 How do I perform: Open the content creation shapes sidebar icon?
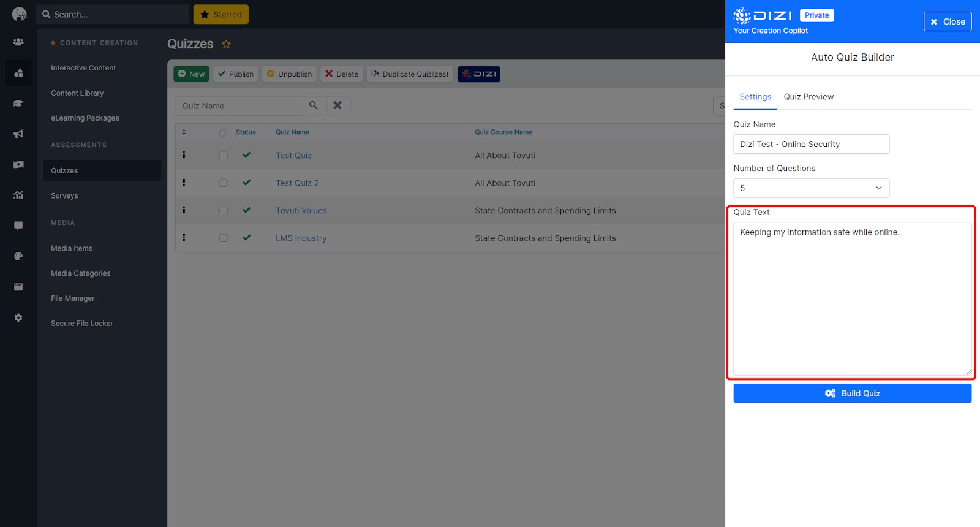(x=18, y=73)
